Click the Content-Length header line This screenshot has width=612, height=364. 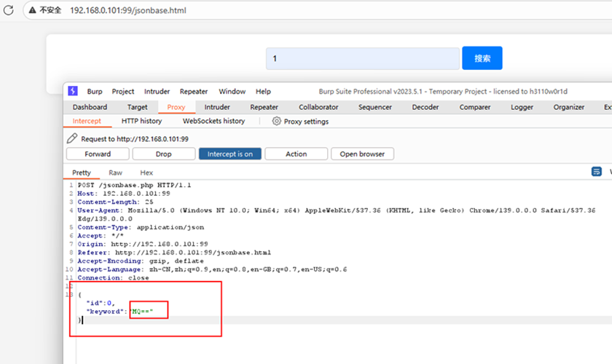click(115, 202)
